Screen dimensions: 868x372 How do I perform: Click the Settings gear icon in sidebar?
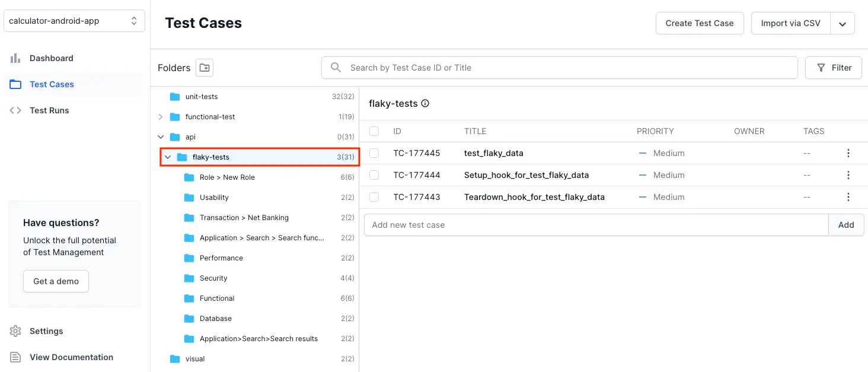pyautogui.click(x=15, y=331)
